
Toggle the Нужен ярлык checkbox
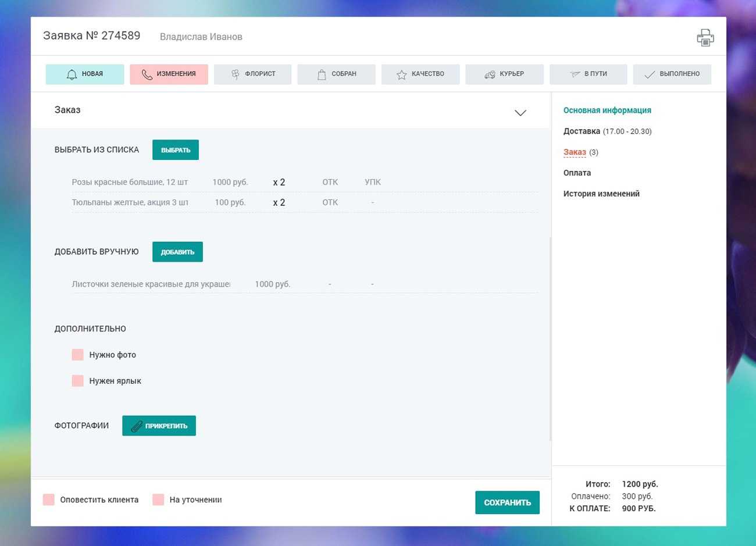pyautogui.click(x=78, y=381)
